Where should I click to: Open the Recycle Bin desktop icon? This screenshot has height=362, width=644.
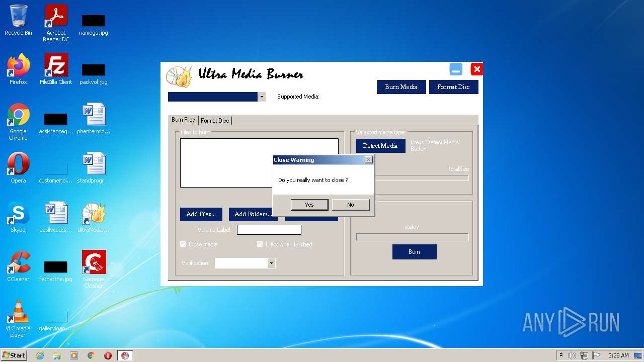click(18, 20)
